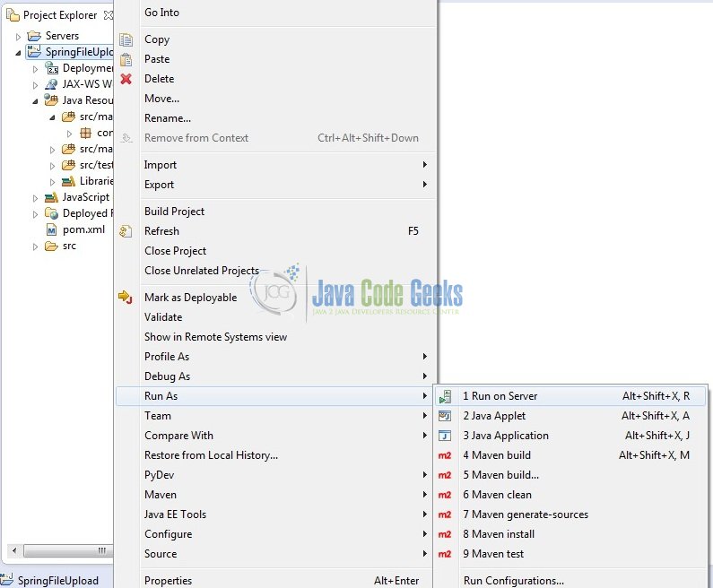Click the Deployment Descriptor icon
This screenshot has height=588, width=713.
tap(52, 68)
